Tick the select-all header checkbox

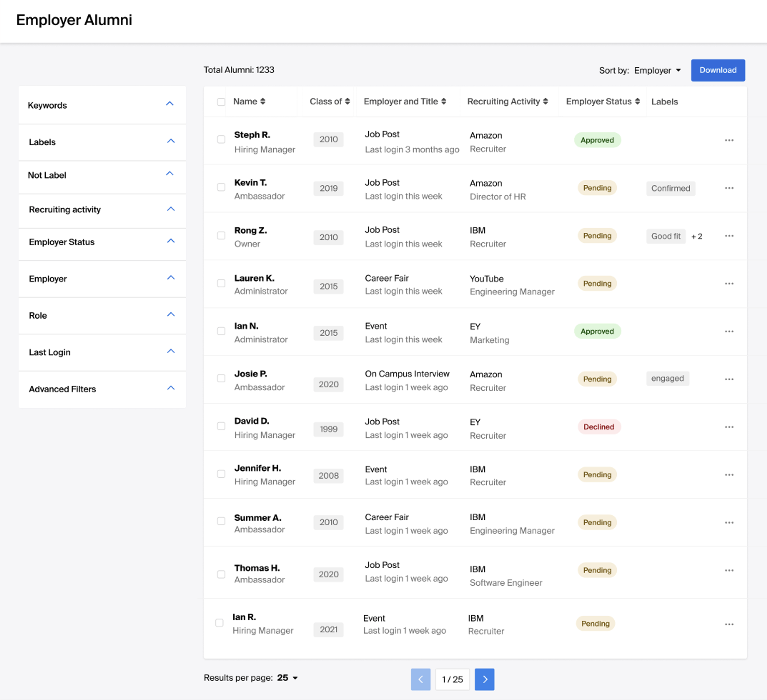click(x=221, y=102)
